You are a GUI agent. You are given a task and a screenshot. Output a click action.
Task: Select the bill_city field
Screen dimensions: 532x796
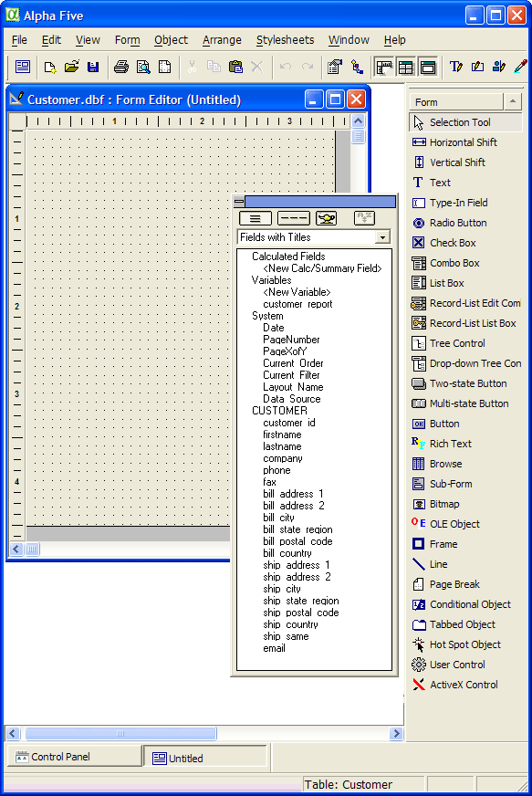tap(278, 518)
